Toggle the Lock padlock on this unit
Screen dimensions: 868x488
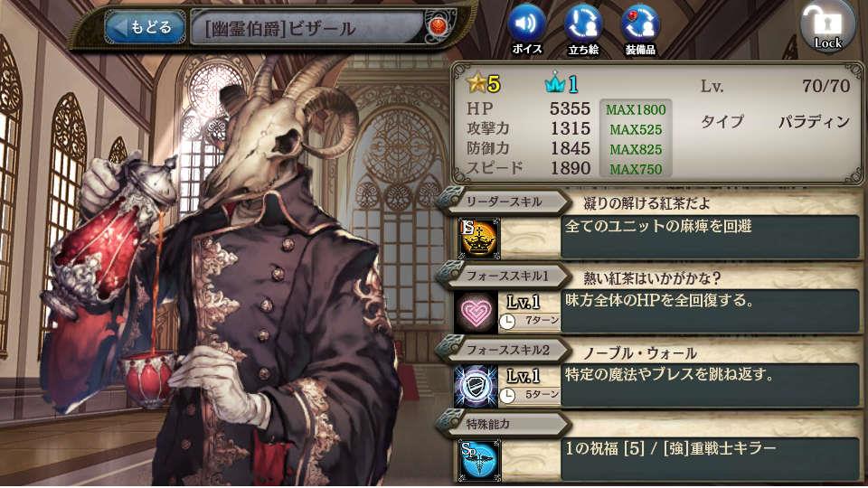(x=827, y=26)
